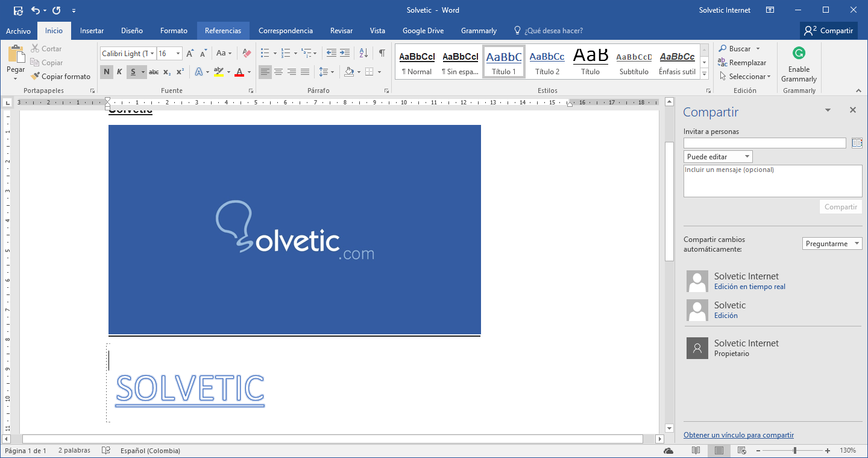Switch to the Diseño tab
Viewport: 868px width, 458px height.
(x=131, y=31)
